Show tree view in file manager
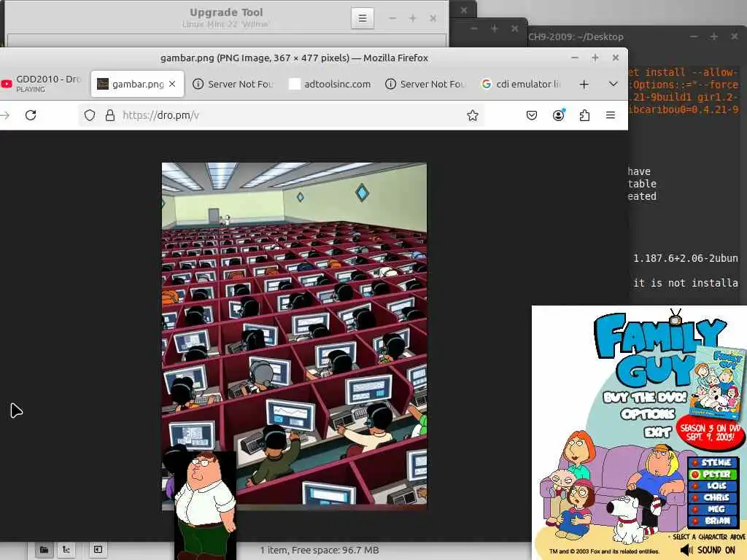Image resolution: width=747 pixels, height=560 pixels. pyautogui.click(x=66, y=550)
